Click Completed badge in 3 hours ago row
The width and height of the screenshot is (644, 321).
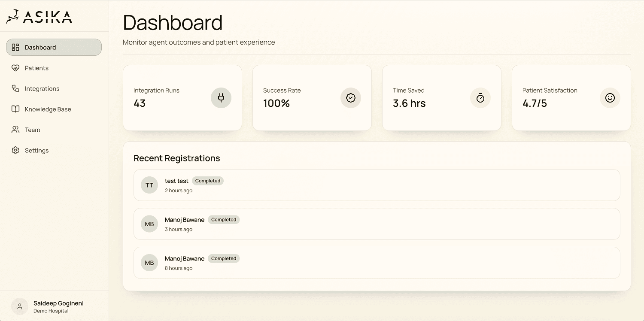click(224, 220)
